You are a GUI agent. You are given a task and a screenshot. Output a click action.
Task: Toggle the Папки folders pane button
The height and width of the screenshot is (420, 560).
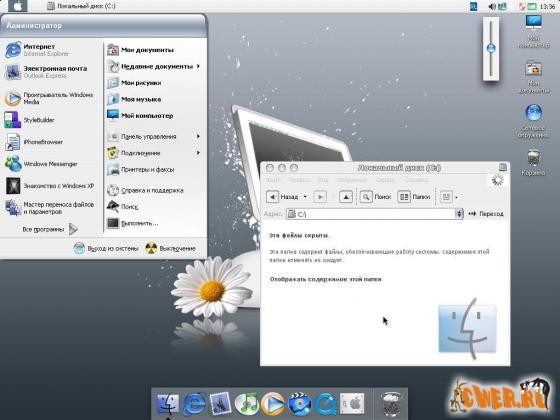click(x=414, y=197)
